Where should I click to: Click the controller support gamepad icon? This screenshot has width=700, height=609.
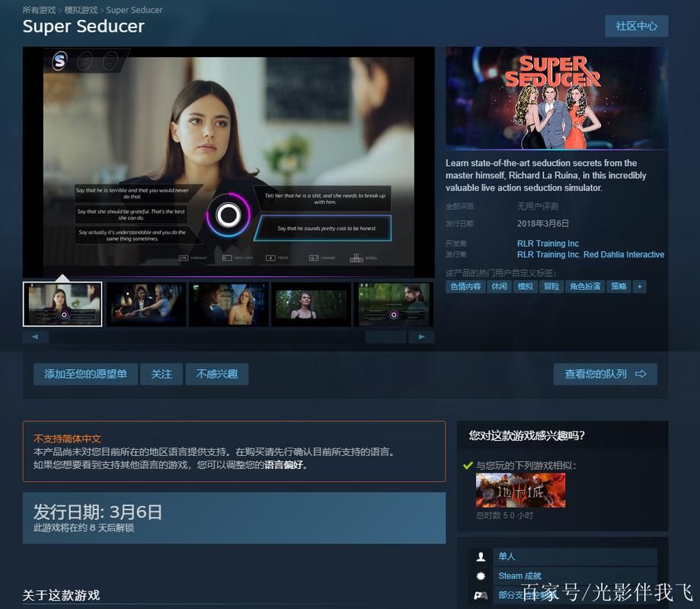(x=481, y=595)
